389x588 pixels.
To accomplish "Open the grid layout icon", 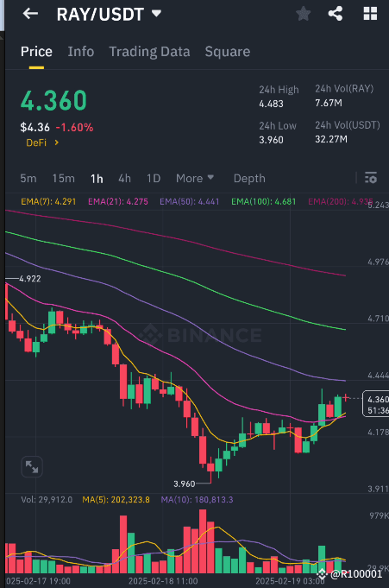I will [370, 14].
